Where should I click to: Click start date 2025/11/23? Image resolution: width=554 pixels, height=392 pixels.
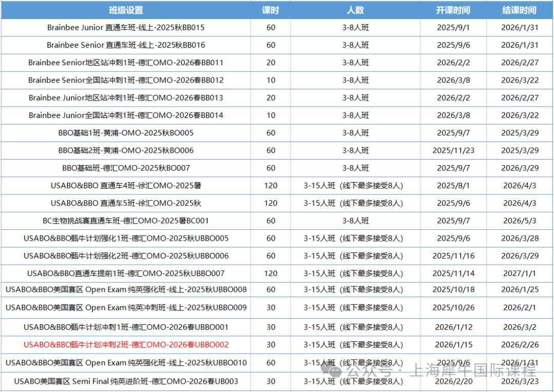[x=453, y=150]
